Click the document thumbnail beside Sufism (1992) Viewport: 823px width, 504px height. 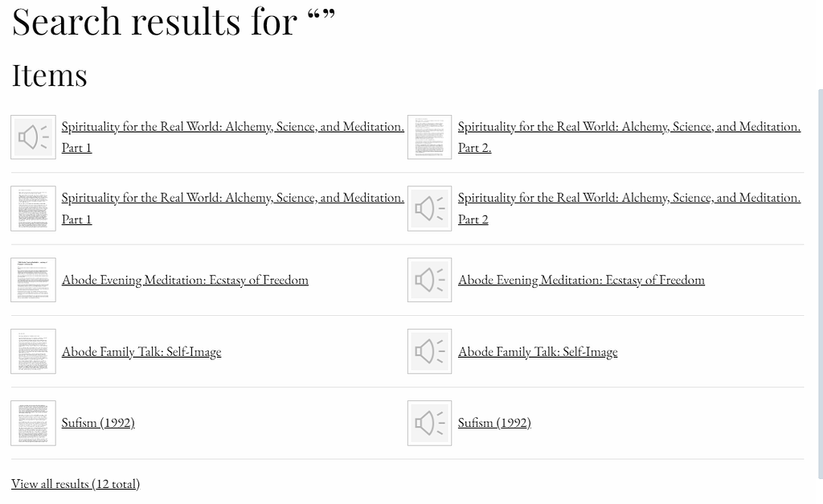[x=33, y=423]
